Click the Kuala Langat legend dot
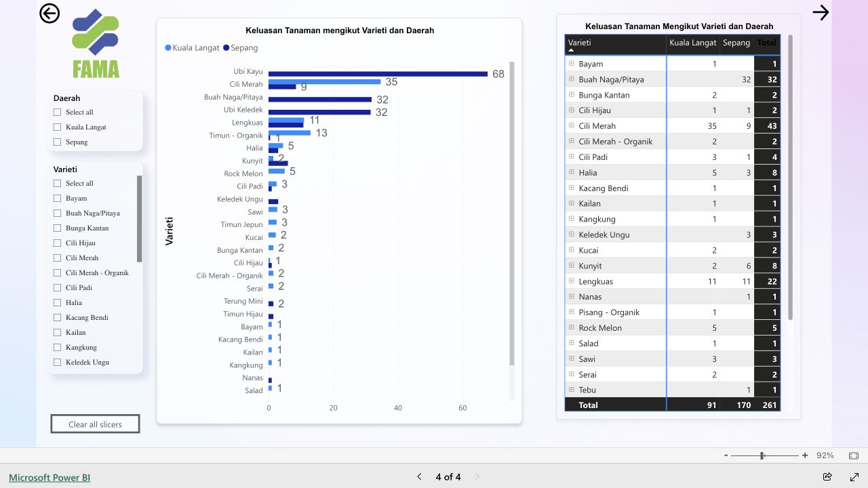The width and height of the screenshot is (868, 488). (x=168, y=48)
